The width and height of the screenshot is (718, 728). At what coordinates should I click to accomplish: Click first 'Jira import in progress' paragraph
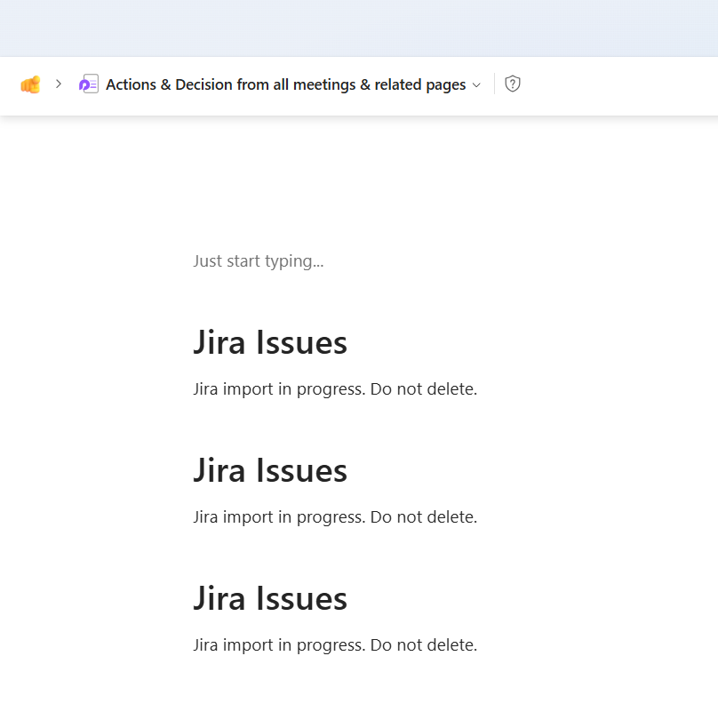click(335, 389)
